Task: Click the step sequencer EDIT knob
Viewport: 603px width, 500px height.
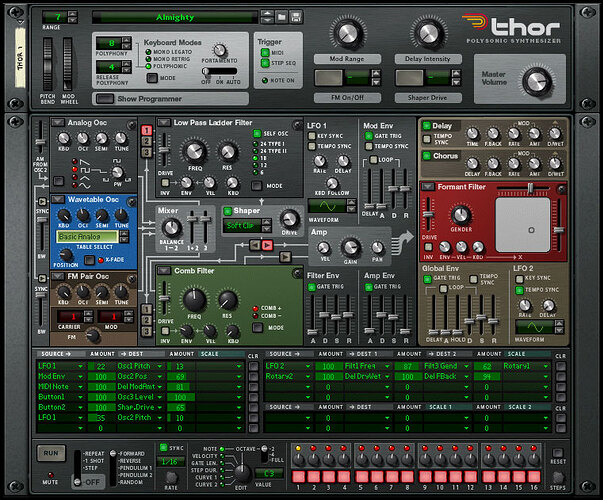Action: pyautogui.click(x=242, y=475)
